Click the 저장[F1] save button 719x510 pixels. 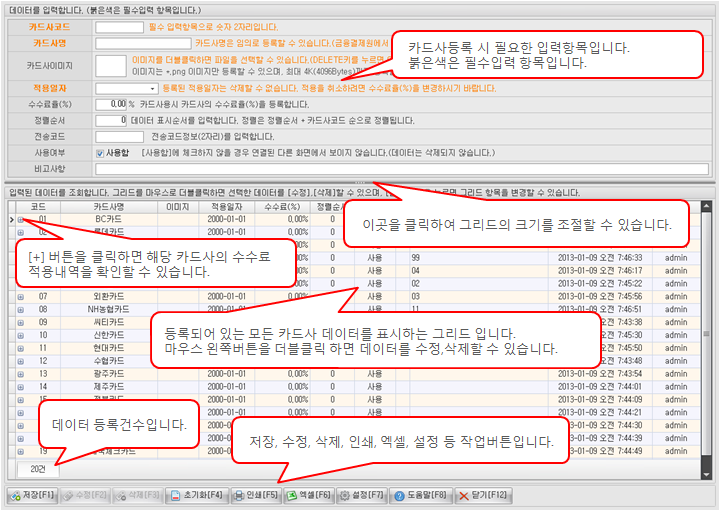[x=32, y=495]
